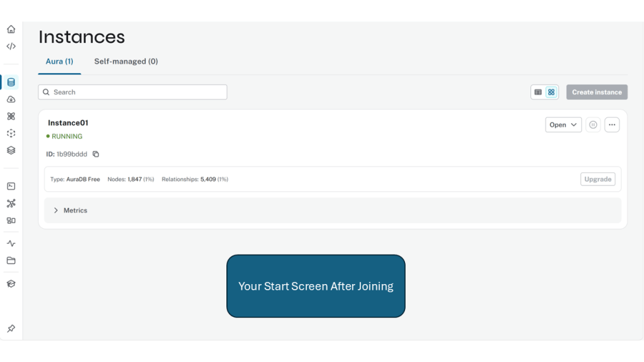This screenshot has height=362, width=644.
Task: Copy the instance ID 1b99bddd
Action: tap(96, 154)
